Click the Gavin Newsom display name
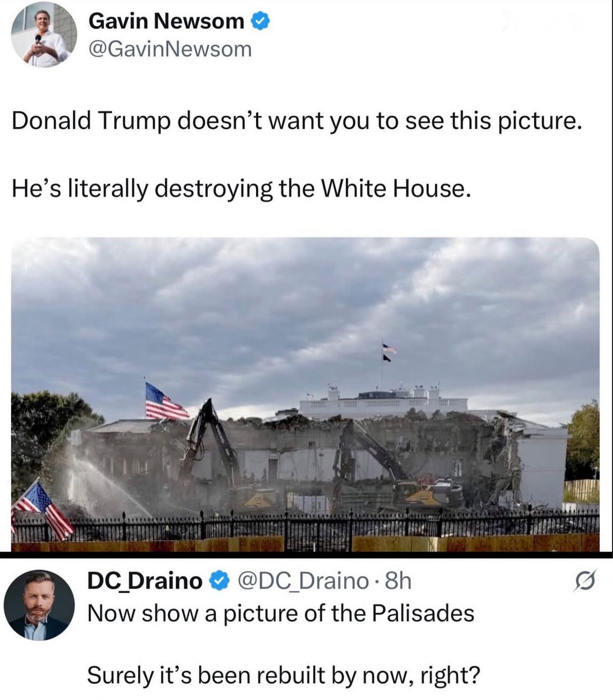Viewport: 613px width, 700px height. tap(167, 21)
